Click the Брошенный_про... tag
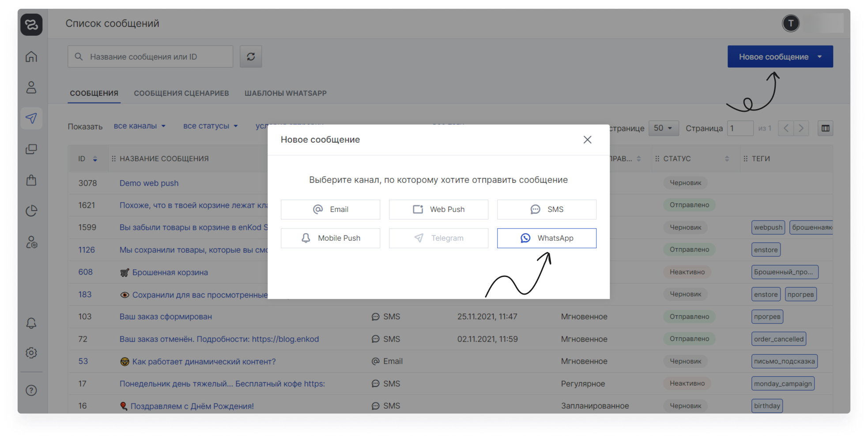868x440 pixels. coord(785,272)
